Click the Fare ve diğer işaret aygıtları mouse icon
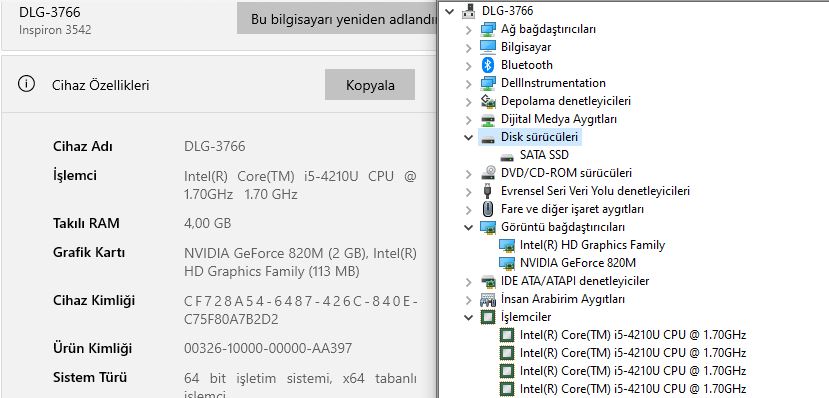The image size is (829, 398). pos(487,209)
